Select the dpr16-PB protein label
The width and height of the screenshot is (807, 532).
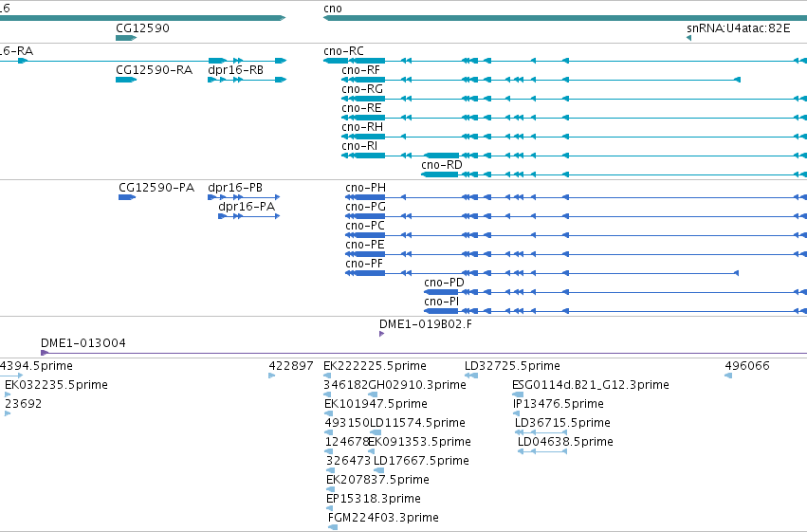235,188
